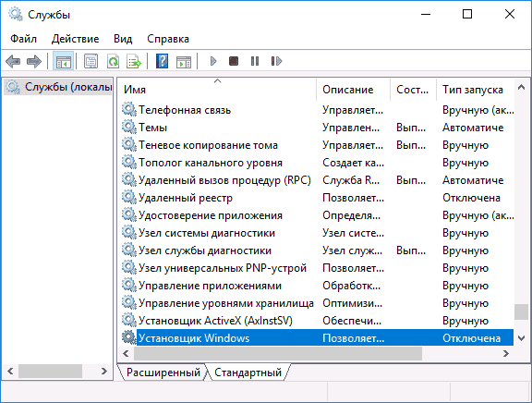Click gear icon of Установщик ActiveX (AxInstSV)
Image resolution: width=532 pixels, height=403 pixels.
(129, 320)
